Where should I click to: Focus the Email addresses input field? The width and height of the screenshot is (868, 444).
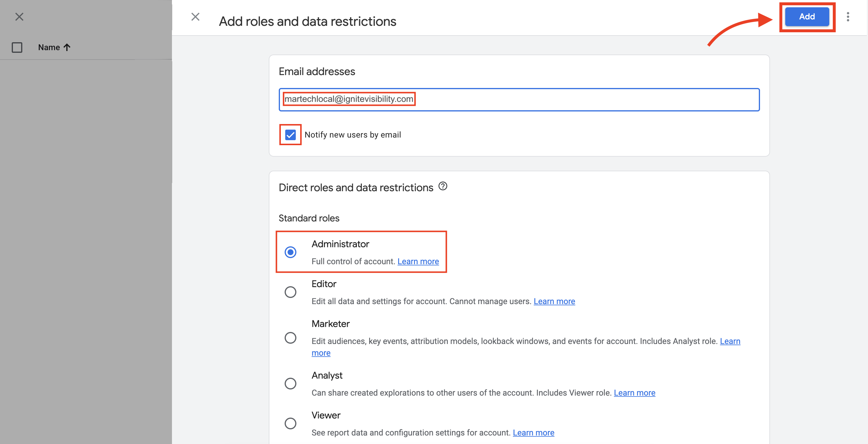point(519,99)
